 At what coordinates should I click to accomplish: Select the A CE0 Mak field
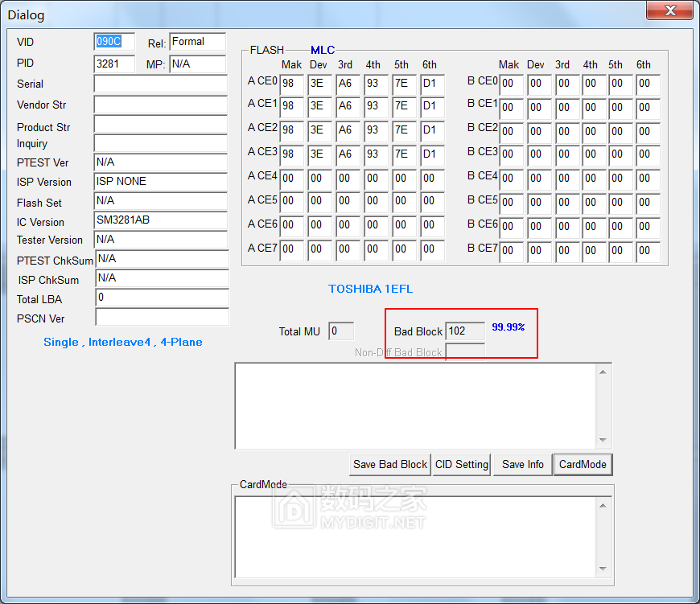pos(291,84)
